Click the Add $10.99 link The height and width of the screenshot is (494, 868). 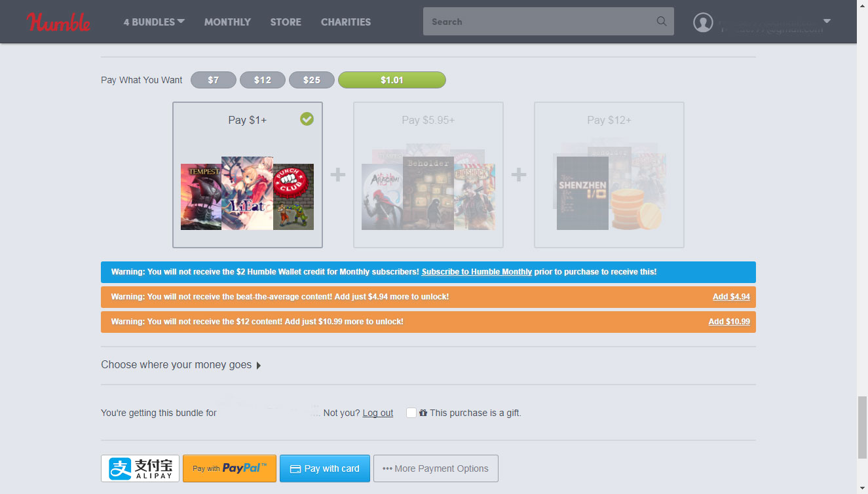(x=729, y=322)
